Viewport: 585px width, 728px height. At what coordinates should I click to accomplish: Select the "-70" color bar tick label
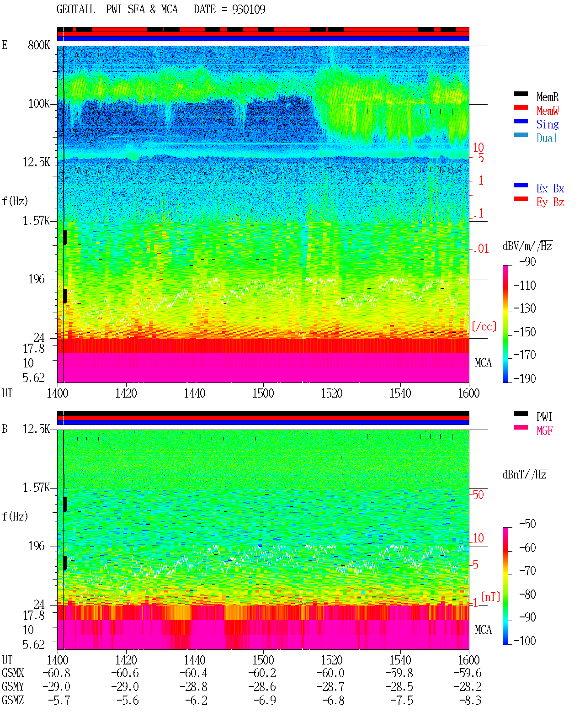(x=527, y=571)
